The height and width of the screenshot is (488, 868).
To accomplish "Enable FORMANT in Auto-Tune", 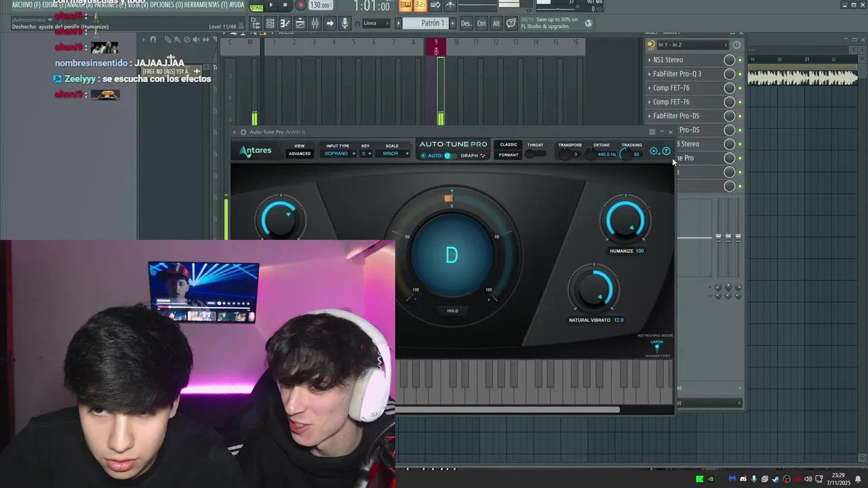I will click(509, 155).
